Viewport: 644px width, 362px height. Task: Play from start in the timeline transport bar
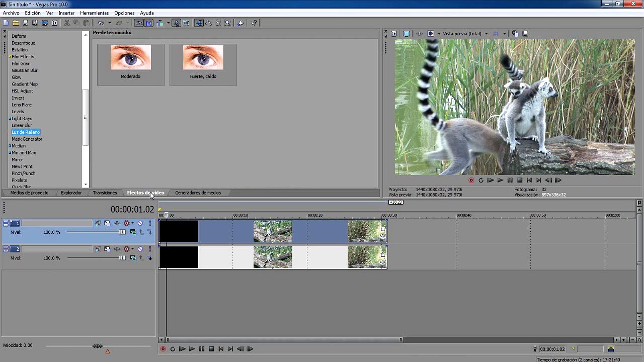(x=182, y=349)
